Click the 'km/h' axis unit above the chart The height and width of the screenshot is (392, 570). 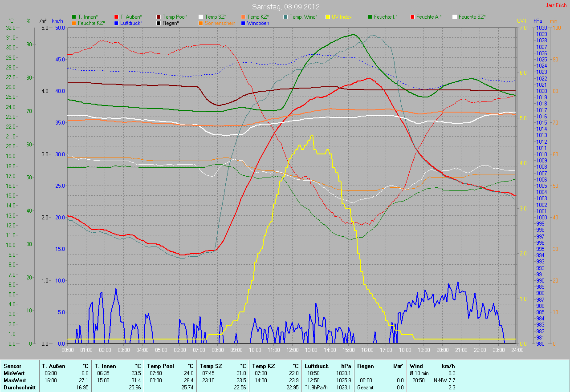[57, 21]
